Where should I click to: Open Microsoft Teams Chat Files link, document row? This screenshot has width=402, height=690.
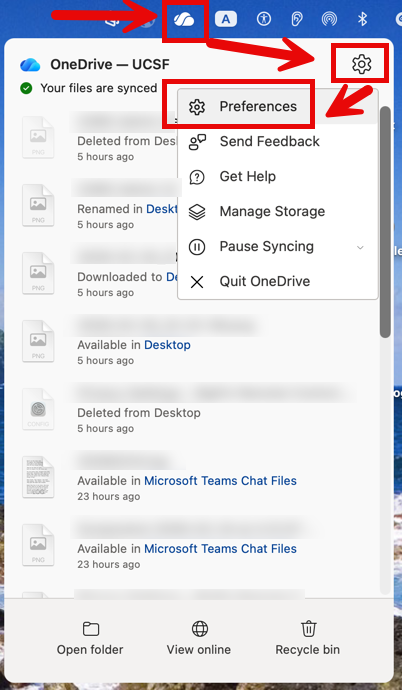220,481
